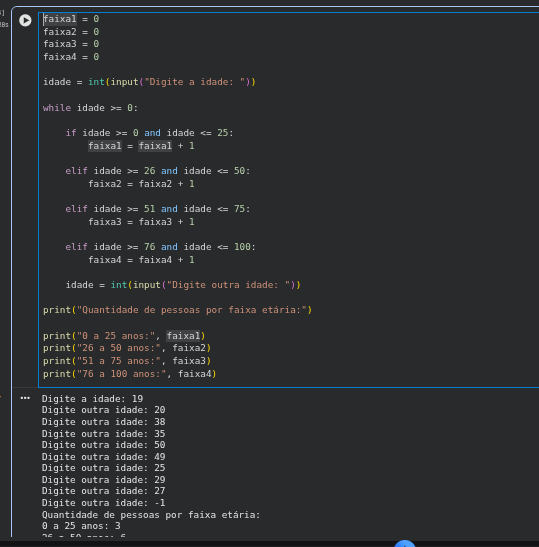539x547 pixels.
Task: Click the output line 'Digite a idade: 19'
Action: pos(92,399)
